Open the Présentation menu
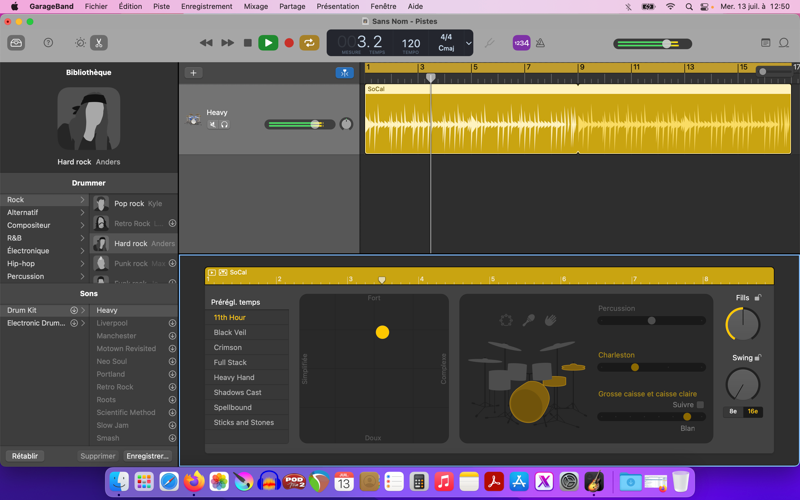This screenshot has height=500, width=800. click(338, 7)
